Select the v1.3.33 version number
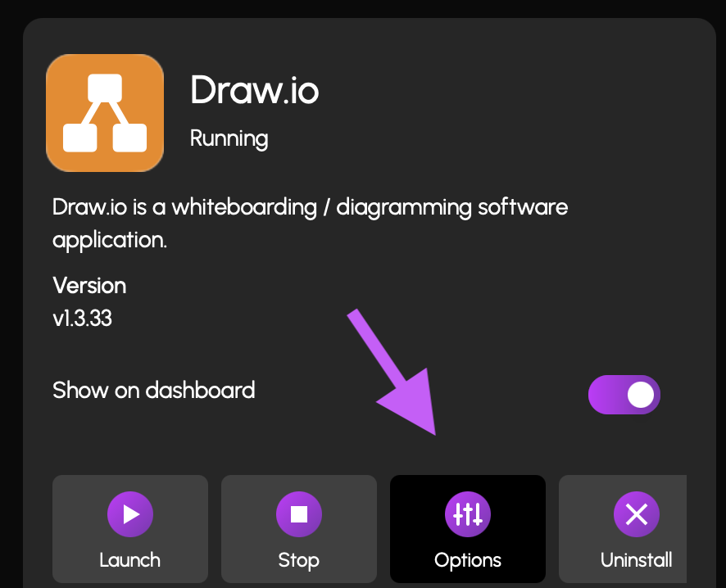This screenshot has height=588, width=726. pyautogui.click(x=83, y=319)
